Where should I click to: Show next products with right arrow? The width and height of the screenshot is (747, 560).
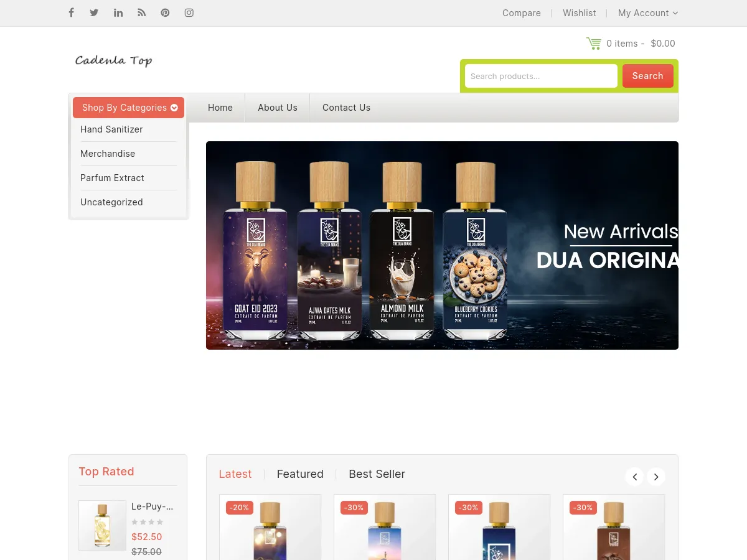click(656, 477)
